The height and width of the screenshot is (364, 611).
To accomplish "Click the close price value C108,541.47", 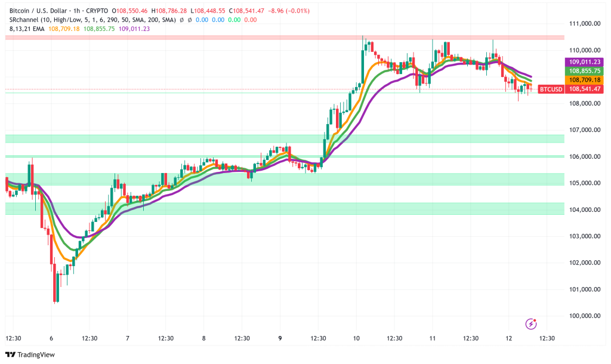I will pyautogui.click(x=246, y=11).
